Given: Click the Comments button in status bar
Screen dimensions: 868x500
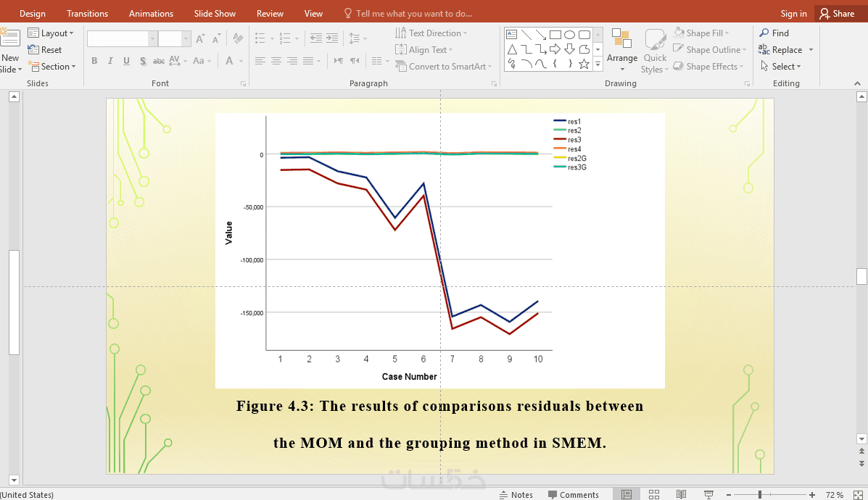Looking at the screenshot, I should [x=574, y=494].
